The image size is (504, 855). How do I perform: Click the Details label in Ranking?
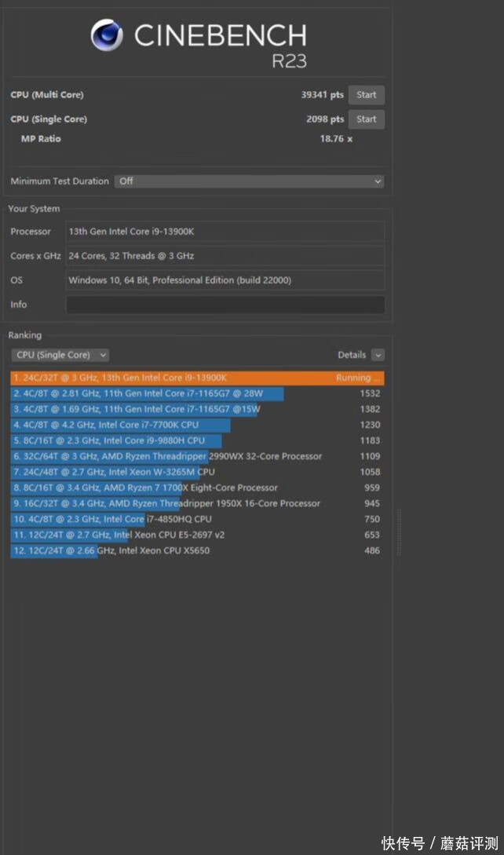(352, 355)
